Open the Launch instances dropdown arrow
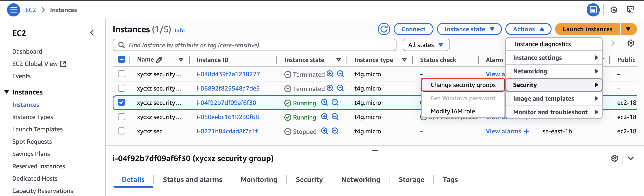 click(628, 29)
